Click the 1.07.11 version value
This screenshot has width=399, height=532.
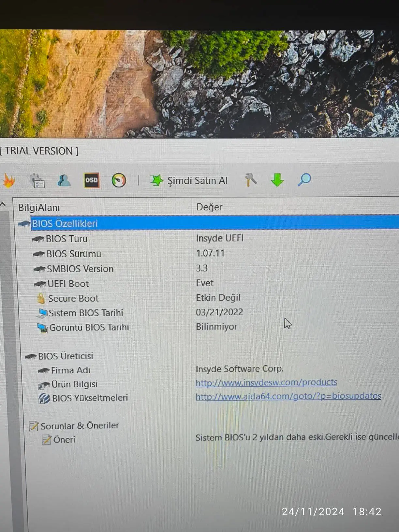(210, 253)
